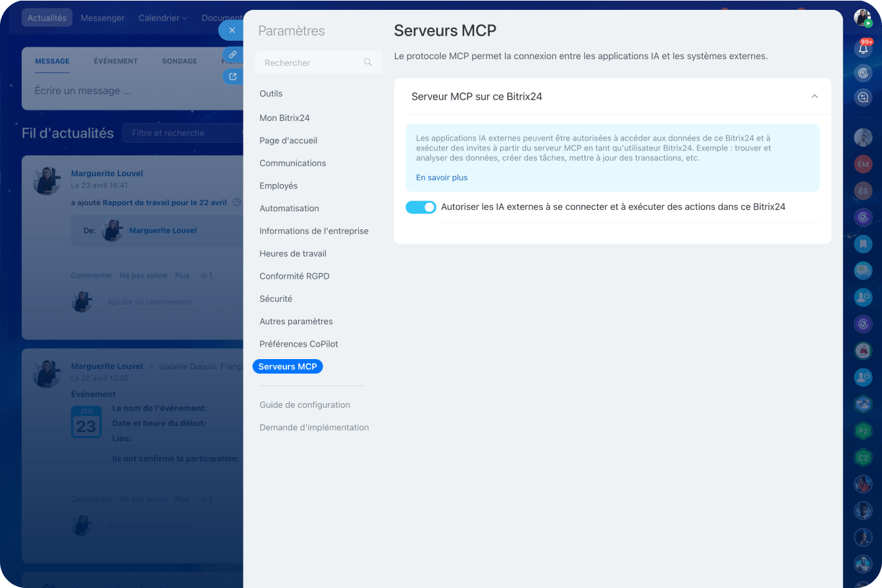Open the ÉM contact in right sidebar
This screenshot has height=588, width=882.
[863, 164]
